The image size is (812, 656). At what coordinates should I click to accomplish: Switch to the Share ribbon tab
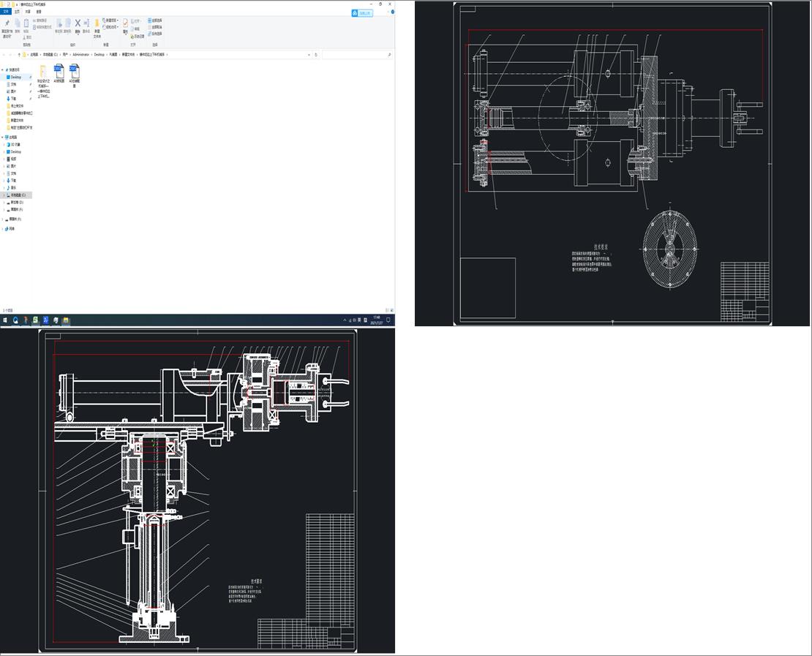coord(28,12)
